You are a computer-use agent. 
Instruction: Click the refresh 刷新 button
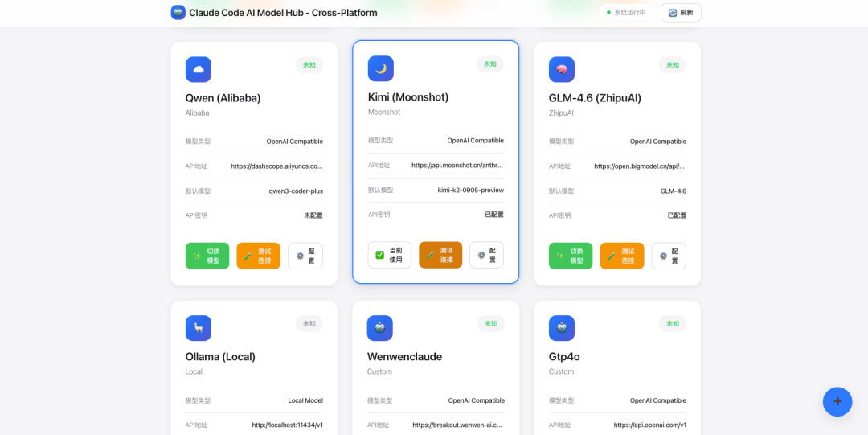[681, 13]
